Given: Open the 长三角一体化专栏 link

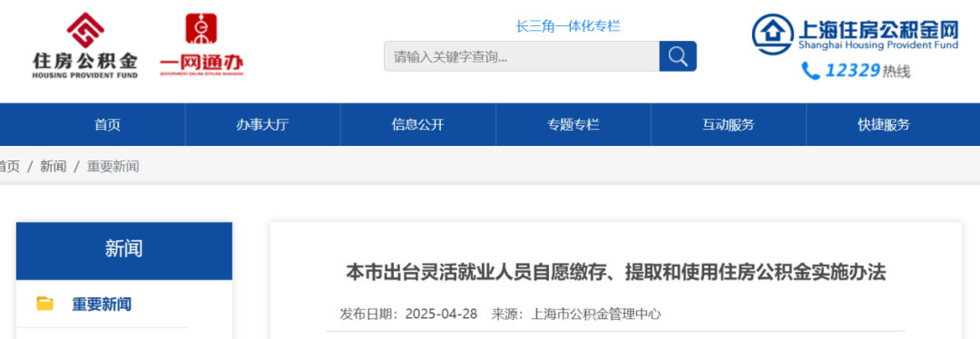Looking at the screenshot, I should click(x=567, y=26).
